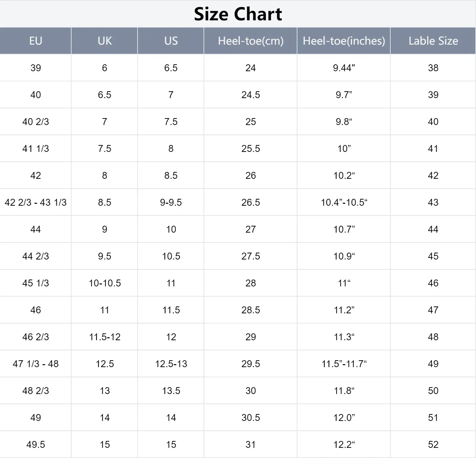Click the heel-toe cm cell "30.5"

tap(250, 418)
